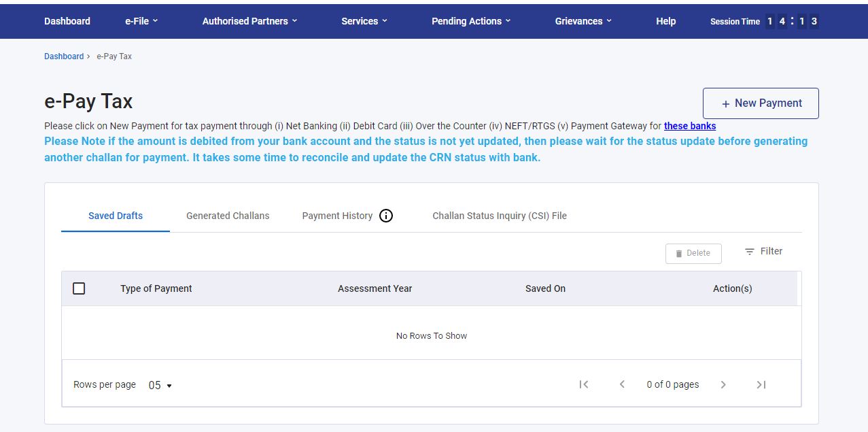Viewport: 868px width, 432px height.
Task: Go to the previous page arrow
Action: (x=622, y=384)
